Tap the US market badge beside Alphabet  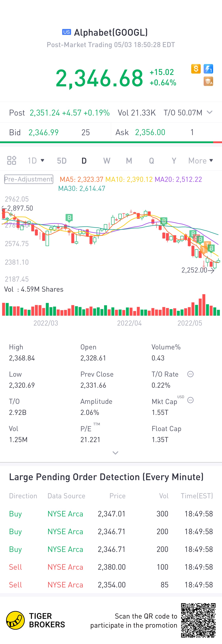pos(67,32)
